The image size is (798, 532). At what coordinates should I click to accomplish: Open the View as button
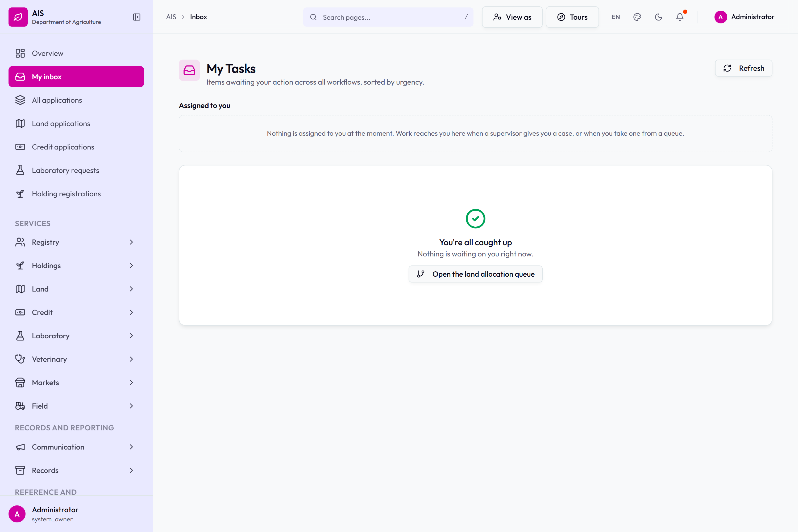click(x=512, y=17)
